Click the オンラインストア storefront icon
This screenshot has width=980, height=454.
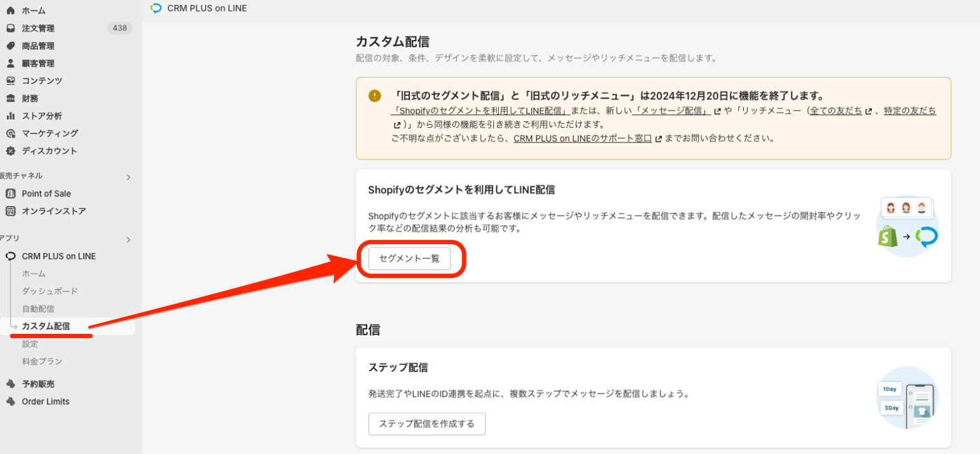click(10, 211)
